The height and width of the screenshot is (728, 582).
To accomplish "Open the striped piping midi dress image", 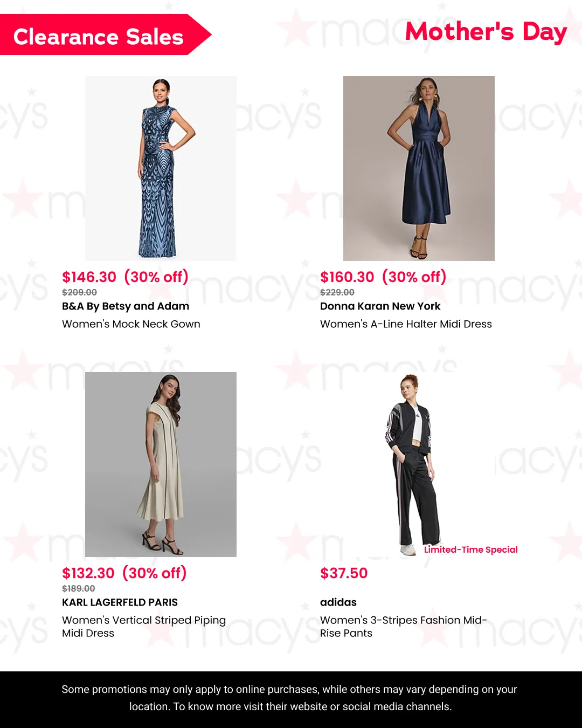I will pos(161,464).
